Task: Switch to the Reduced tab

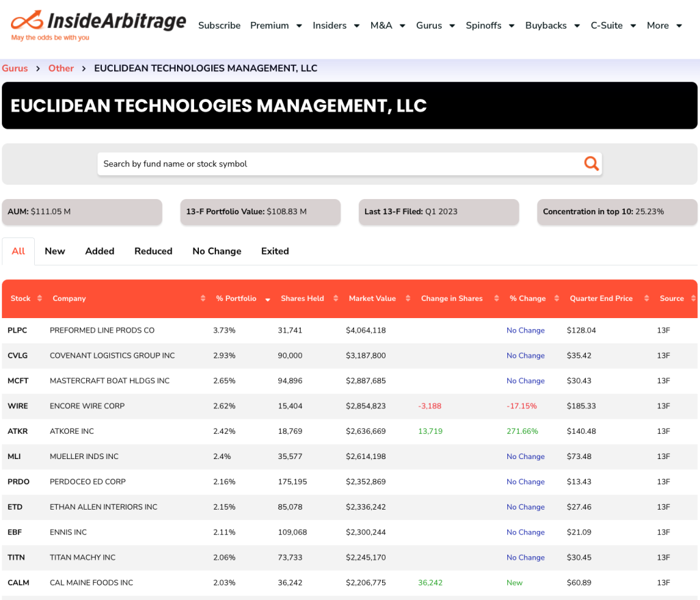Action: 153,251
